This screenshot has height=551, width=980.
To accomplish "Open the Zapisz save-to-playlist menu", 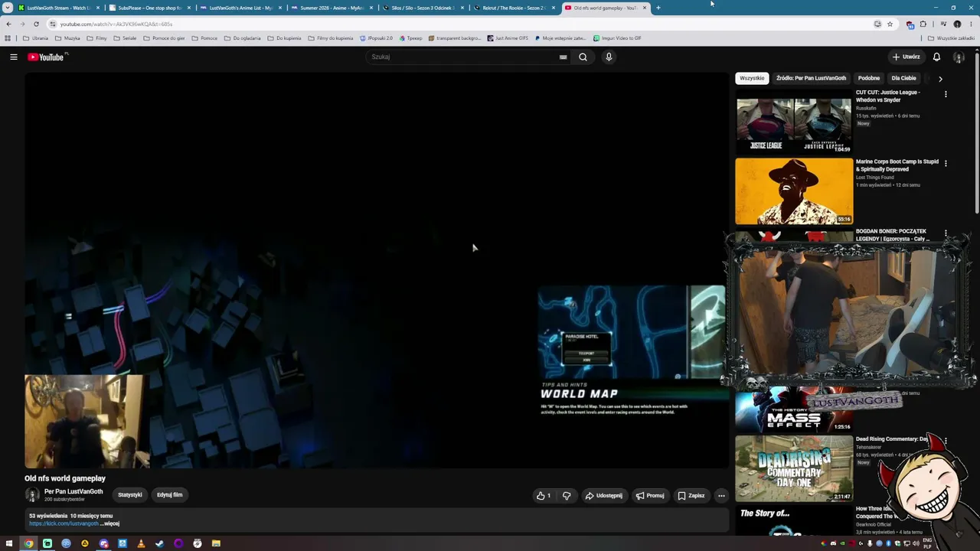I will pos(691,495).
